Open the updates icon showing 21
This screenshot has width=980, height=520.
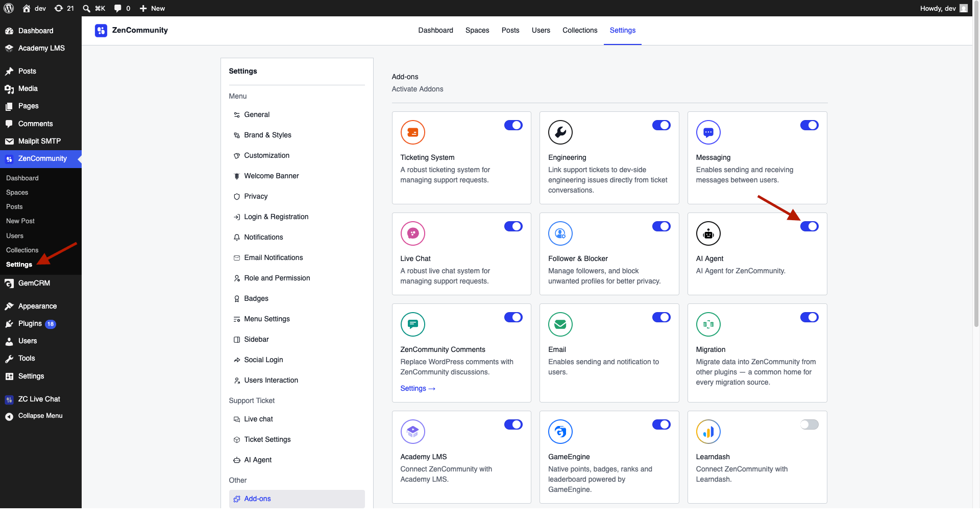pos(64,8)
